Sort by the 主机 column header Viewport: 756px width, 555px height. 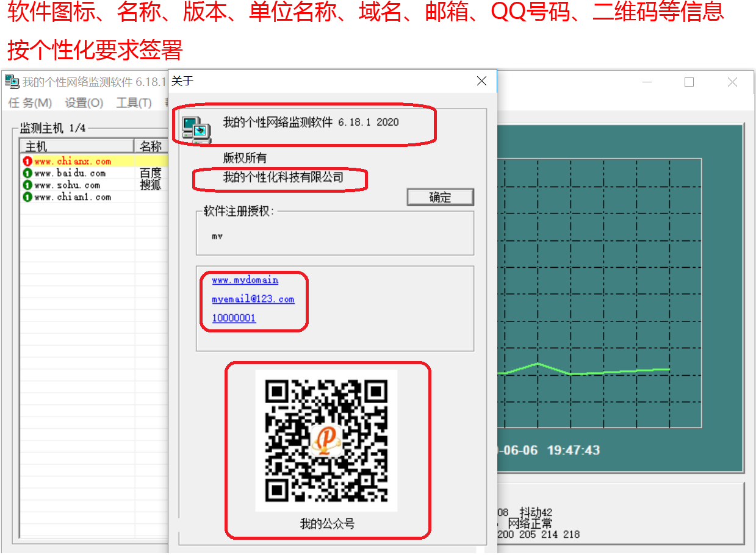click(76, 146)
